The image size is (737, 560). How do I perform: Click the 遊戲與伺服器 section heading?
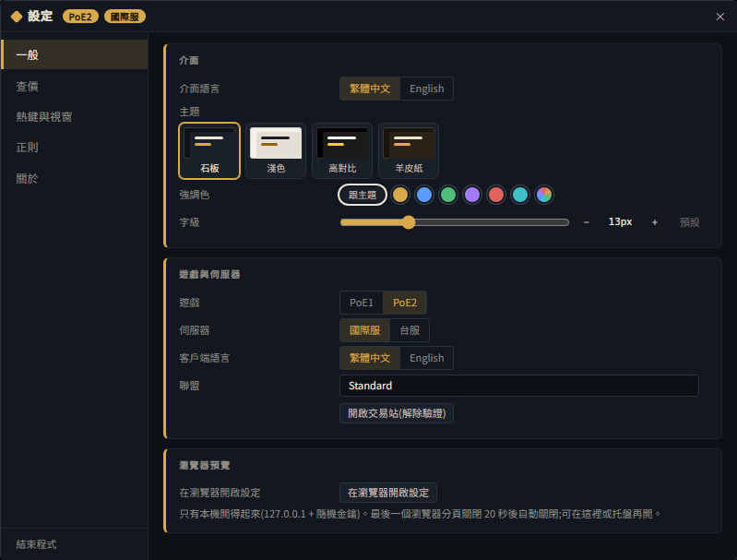click(209, 274)
